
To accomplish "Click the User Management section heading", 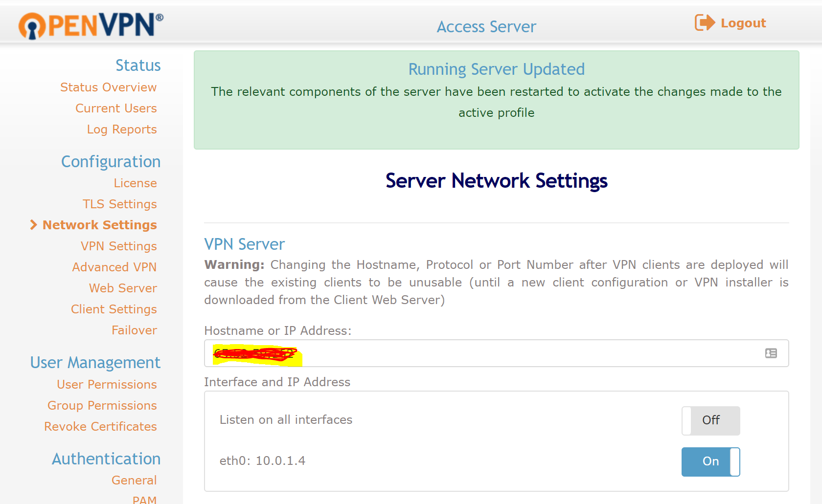I will coord(95,363).
